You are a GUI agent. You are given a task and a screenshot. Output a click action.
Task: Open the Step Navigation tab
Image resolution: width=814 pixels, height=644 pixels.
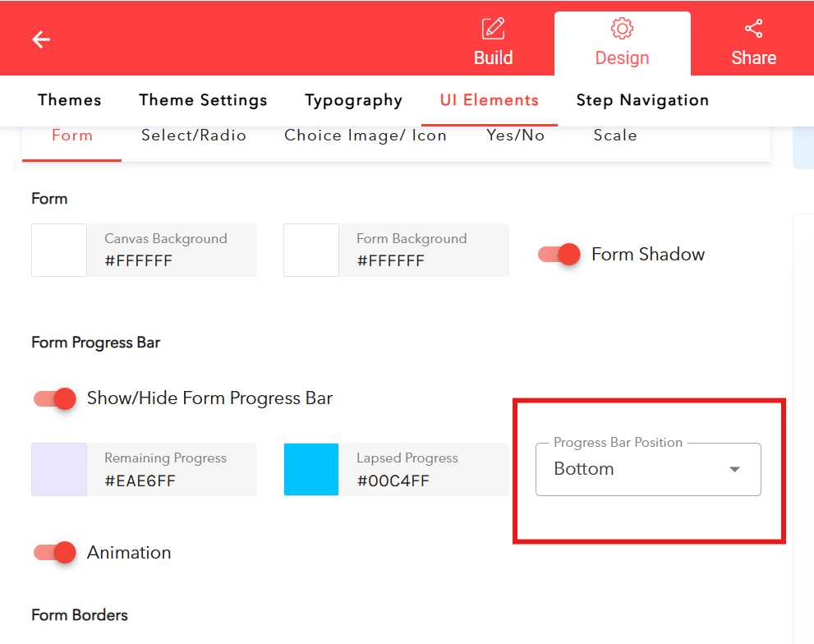click(642, 99)
